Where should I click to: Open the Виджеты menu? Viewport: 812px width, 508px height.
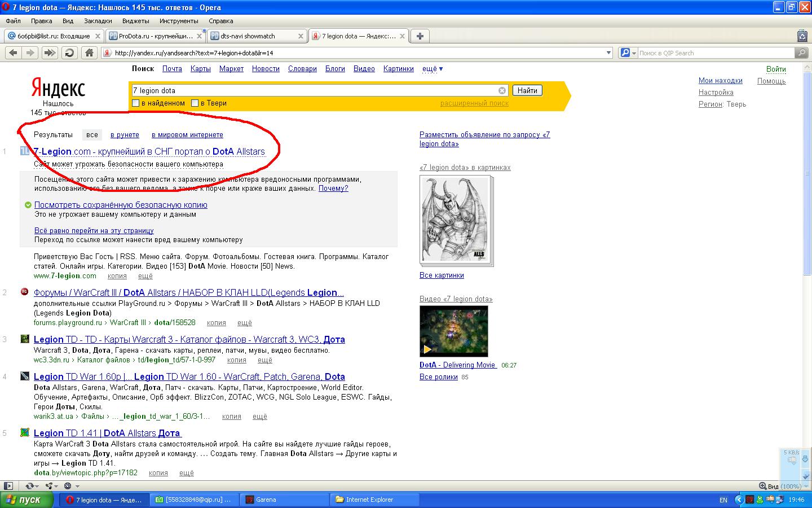135,21
